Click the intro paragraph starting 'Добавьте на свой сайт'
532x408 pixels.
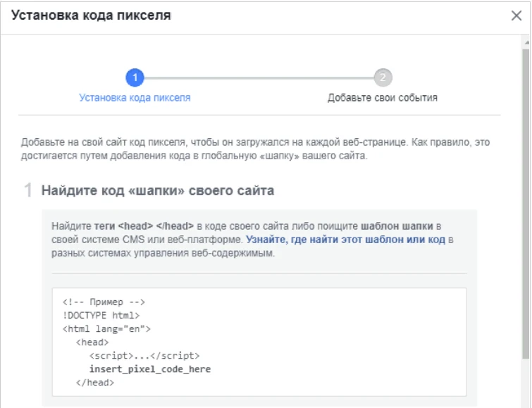coord(256,149)
